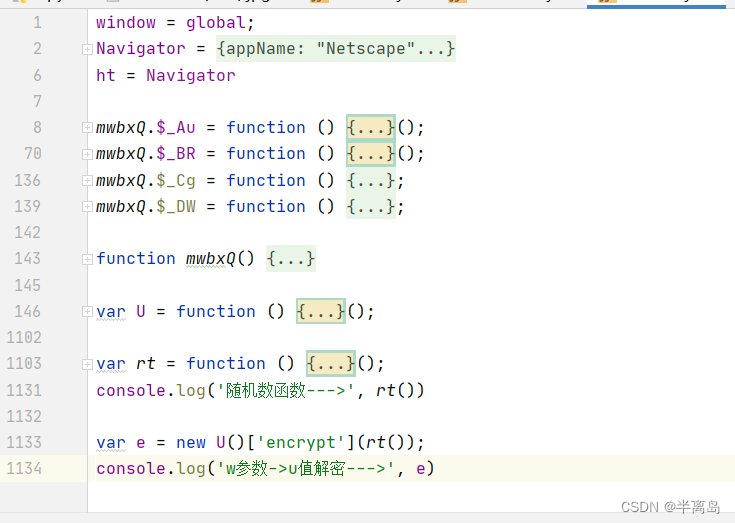The height and width of the screenshot is (523, 735).
Task: Click the '$_Au' property name
Action: (176, 127)
